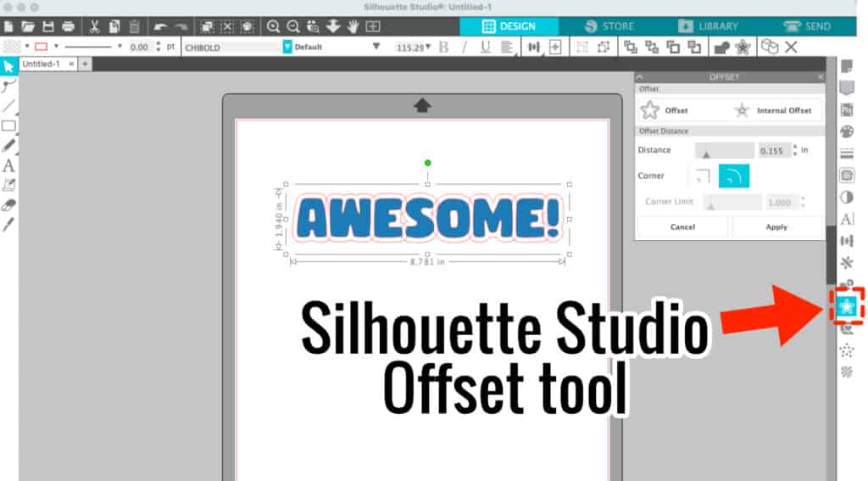Click the font name field showing CHIBOLD
This screenshot has width=868, height=481.
pyautogui.click(x=231, y=48)
